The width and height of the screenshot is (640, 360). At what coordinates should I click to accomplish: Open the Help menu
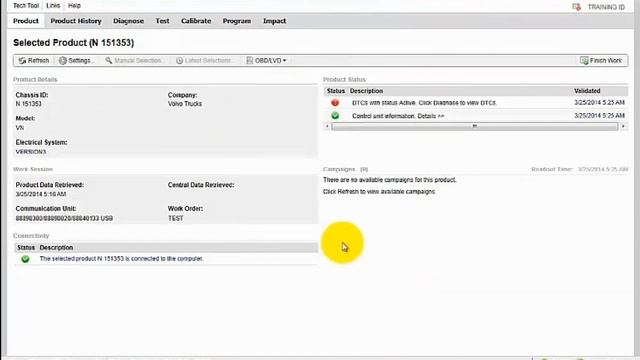74,6
